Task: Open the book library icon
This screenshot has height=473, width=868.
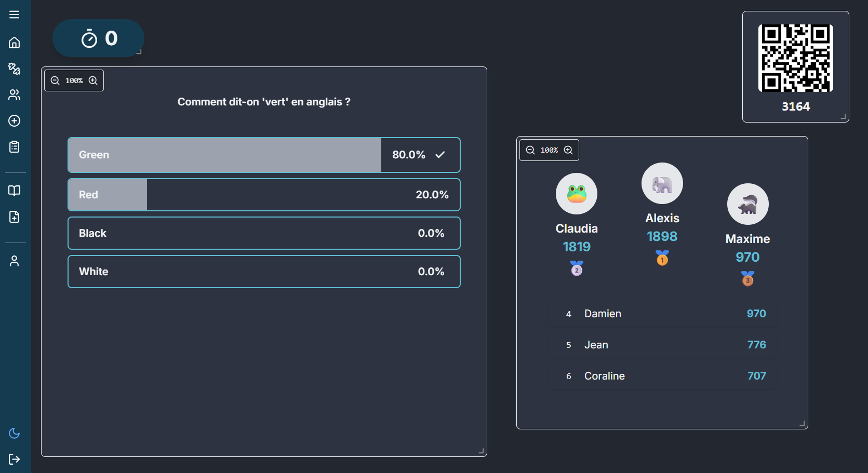Action: 15,191
